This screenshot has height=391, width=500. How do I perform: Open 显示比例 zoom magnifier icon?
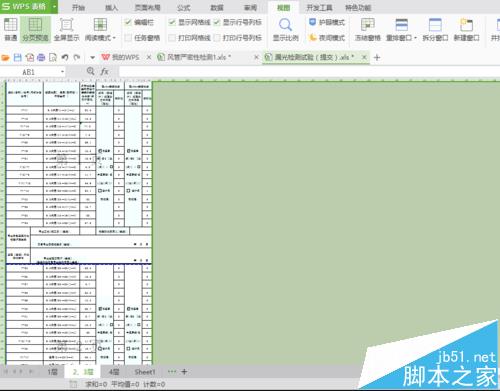pos(285,29)
